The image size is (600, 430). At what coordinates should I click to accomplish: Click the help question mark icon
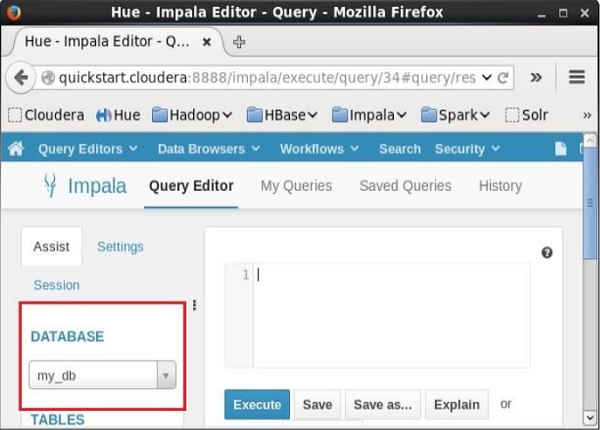click(547, 253)
